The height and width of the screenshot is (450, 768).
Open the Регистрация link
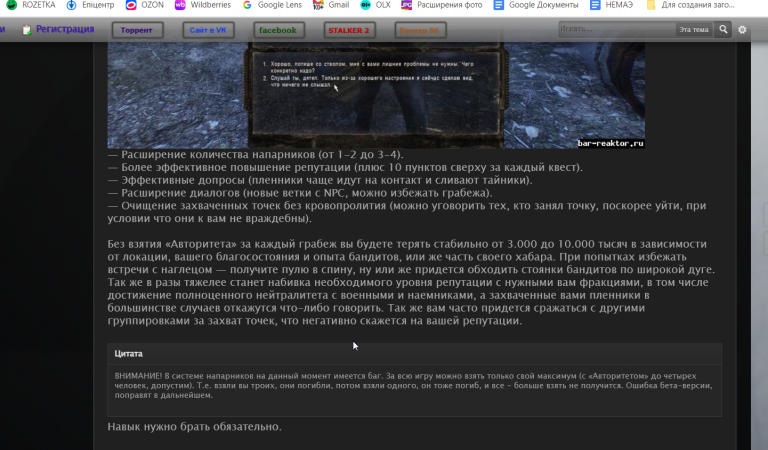(65, 29)
